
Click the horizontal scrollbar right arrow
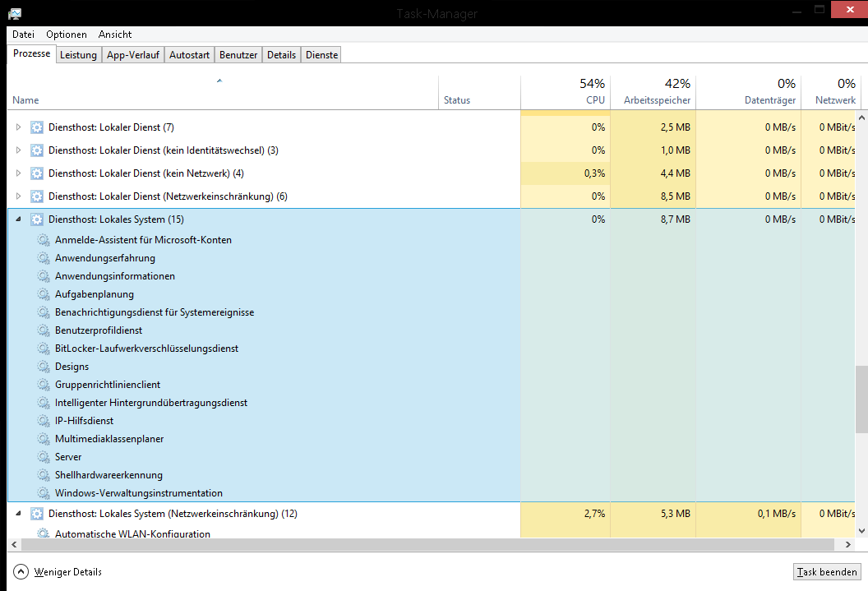[848, 544]
